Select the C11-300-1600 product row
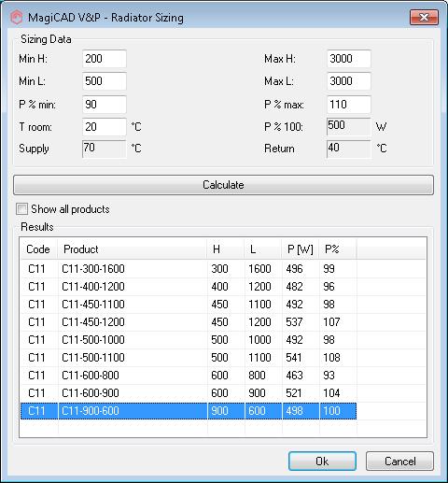The height and width of the screenshot is (483, 448). (x=189, y=269)
